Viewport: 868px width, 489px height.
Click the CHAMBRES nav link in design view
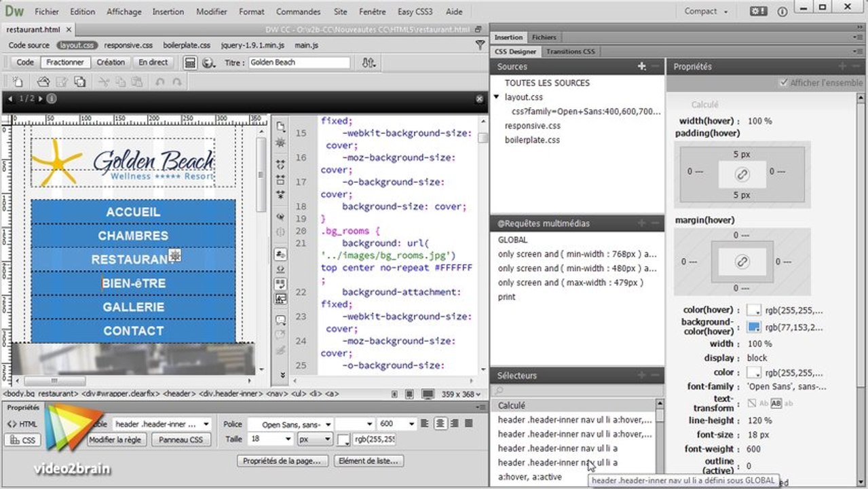[x=133, y=236]
